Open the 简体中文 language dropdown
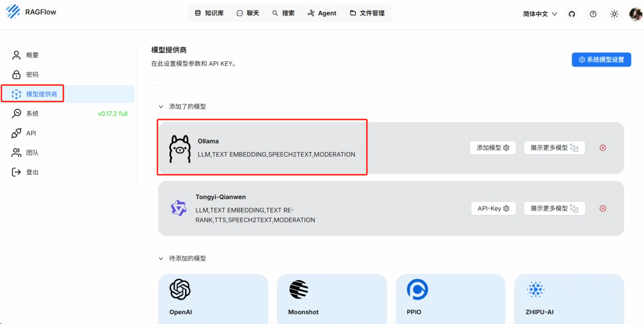644x324 pixels. coord(540,14)
